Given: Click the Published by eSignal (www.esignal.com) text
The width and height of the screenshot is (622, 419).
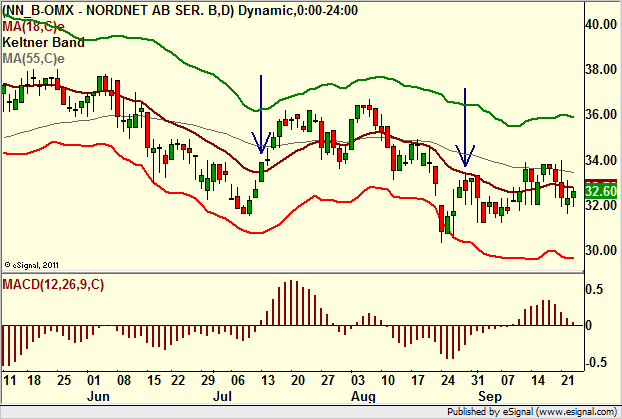Looking at the screenshot, I should [532, 411].
